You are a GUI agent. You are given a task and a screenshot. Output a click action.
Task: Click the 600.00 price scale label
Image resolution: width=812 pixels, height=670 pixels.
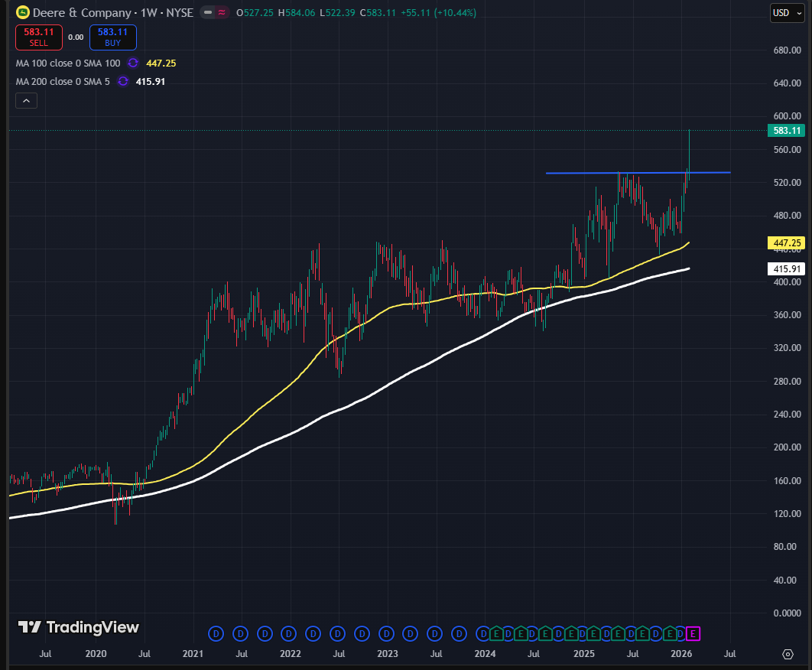787,116
